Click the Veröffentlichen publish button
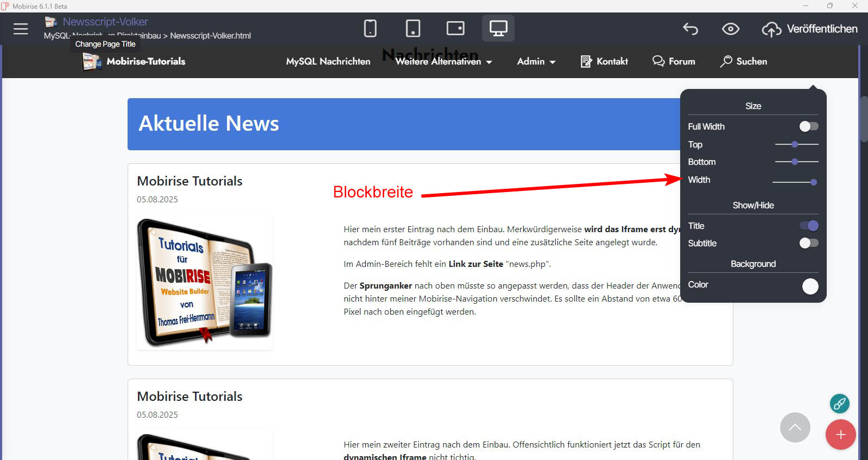Screen dimensions: 868x460 click(x=810, y=29)
